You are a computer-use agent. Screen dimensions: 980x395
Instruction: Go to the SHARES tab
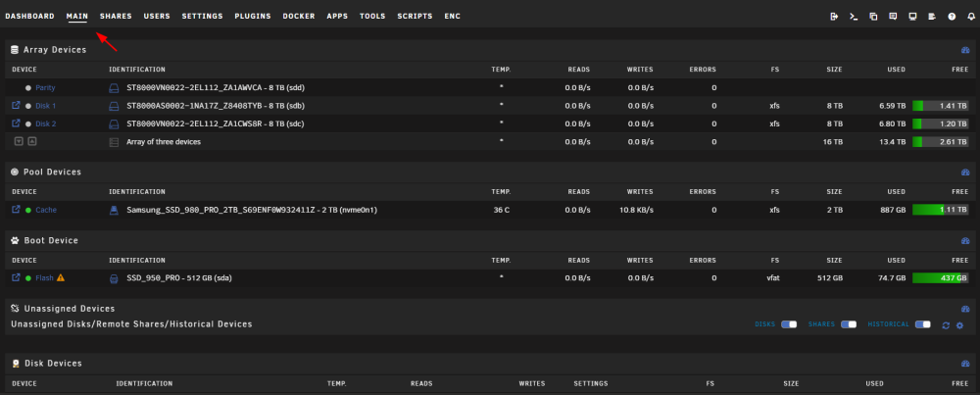116,17
